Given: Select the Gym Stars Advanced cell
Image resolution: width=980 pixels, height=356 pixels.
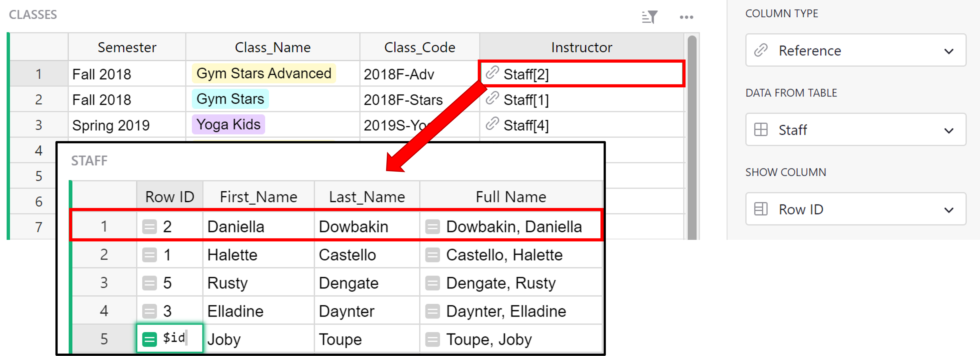Looking at the screenshot, I should [x=264, y=73].
